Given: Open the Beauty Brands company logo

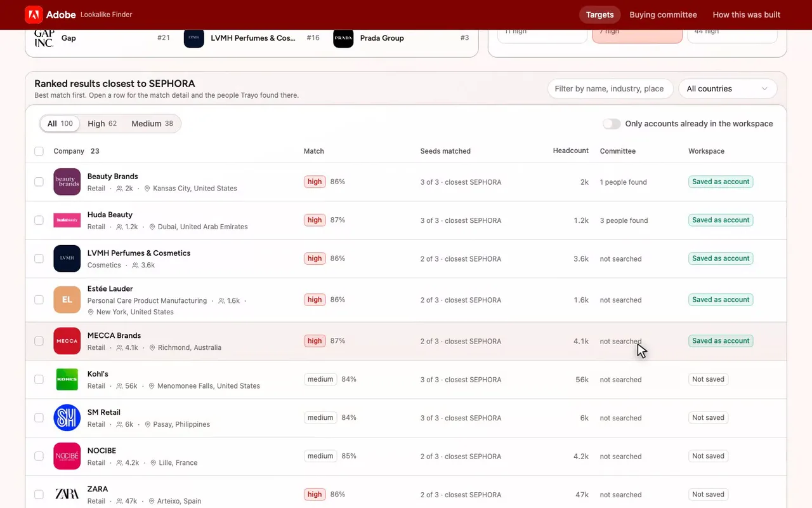Looking at the screenshot, I should [67, 182].
